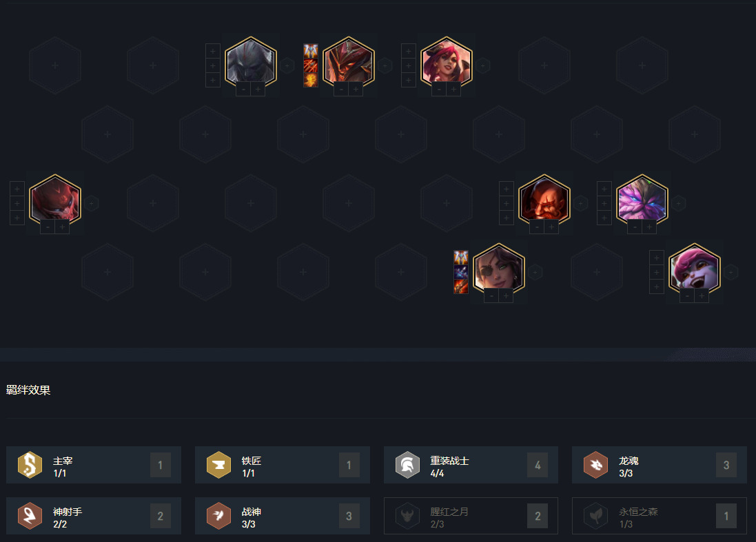This screenshot has width=756, height=542.
Task: Click the 战神 trait icon
Action: [x=218, y=516]
